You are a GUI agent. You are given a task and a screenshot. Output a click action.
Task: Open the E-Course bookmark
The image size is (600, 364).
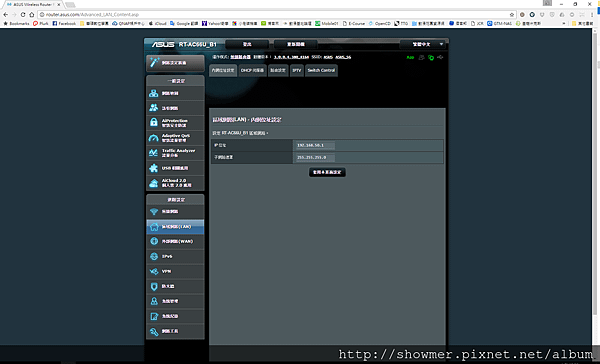[354, 23]
